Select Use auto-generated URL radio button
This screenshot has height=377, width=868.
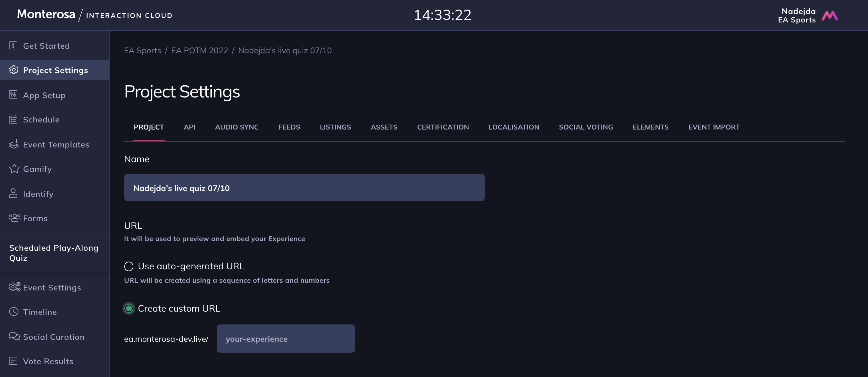pyautogui.click(x=129, y=266)
